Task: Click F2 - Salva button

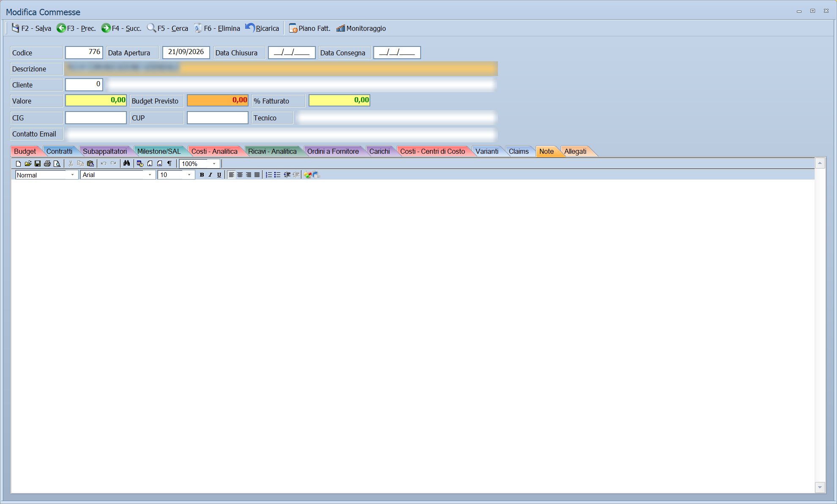Action: click(x=31, y=28)
